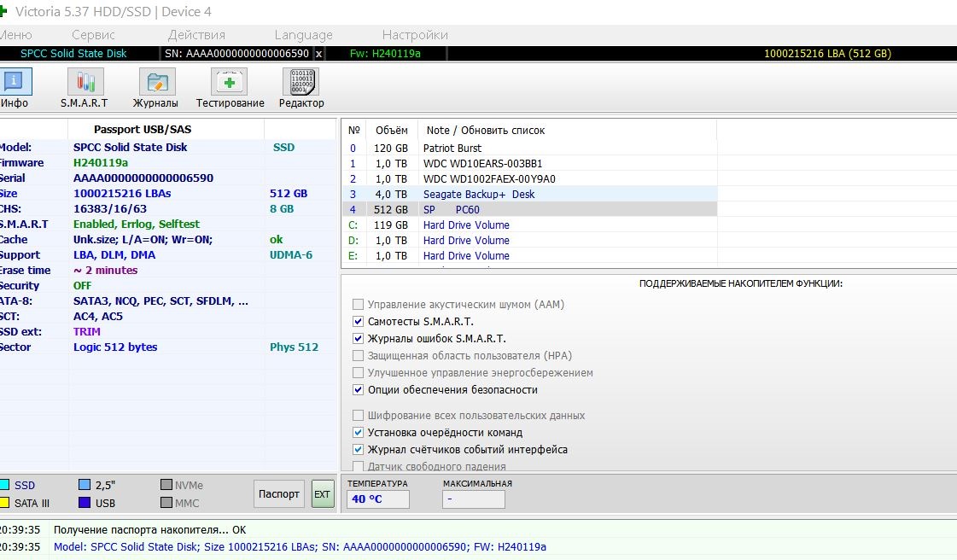The image size is (957, 560).
Task: Toggle Установка очерёдности команд checkbox
Action: point(359,433)
